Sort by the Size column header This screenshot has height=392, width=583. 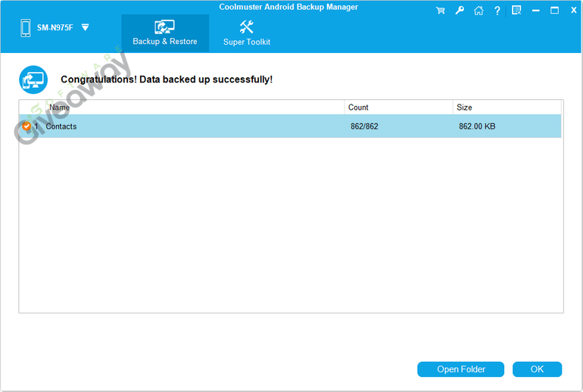pos(507,107)
